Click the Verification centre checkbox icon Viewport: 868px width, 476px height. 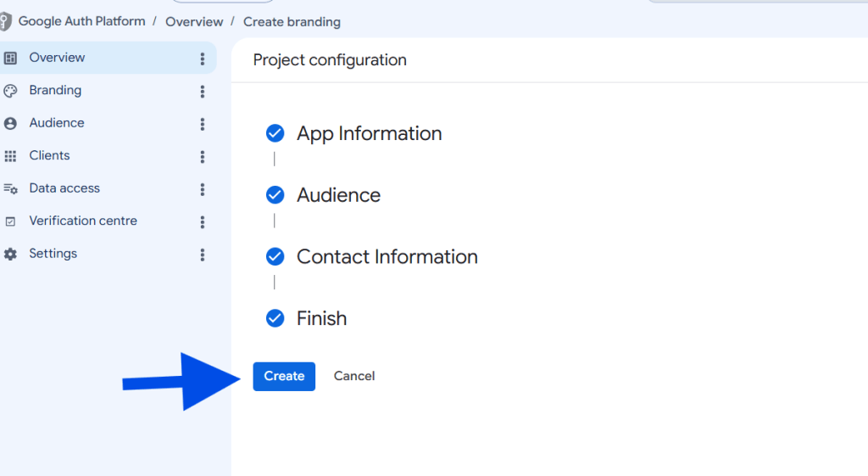(x=10, y=221)
